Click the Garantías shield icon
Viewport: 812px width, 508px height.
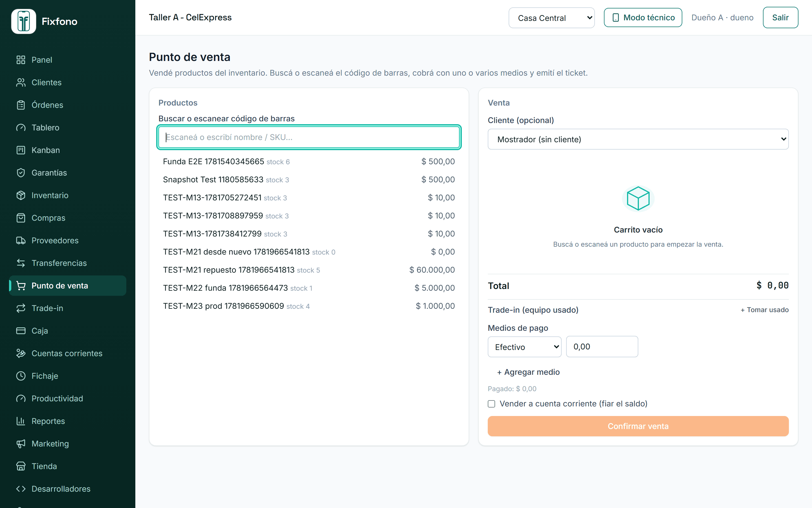coord(21,173)
